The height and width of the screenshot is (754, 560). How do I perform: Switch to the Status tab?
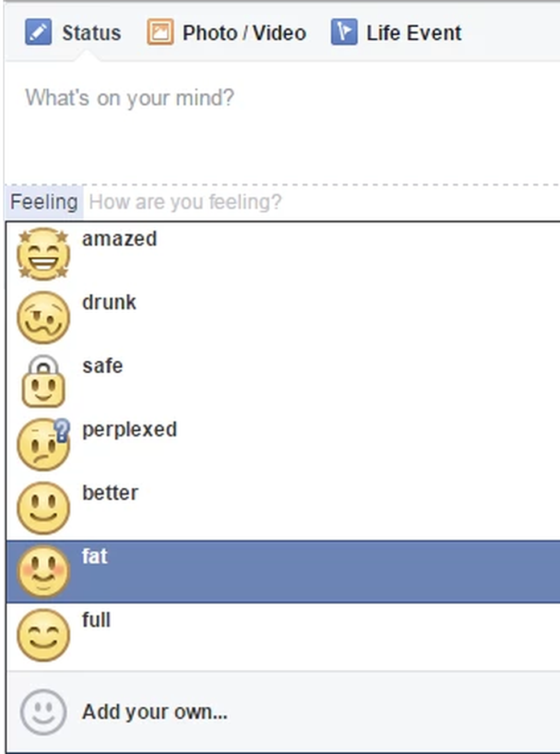pos(91,33)
